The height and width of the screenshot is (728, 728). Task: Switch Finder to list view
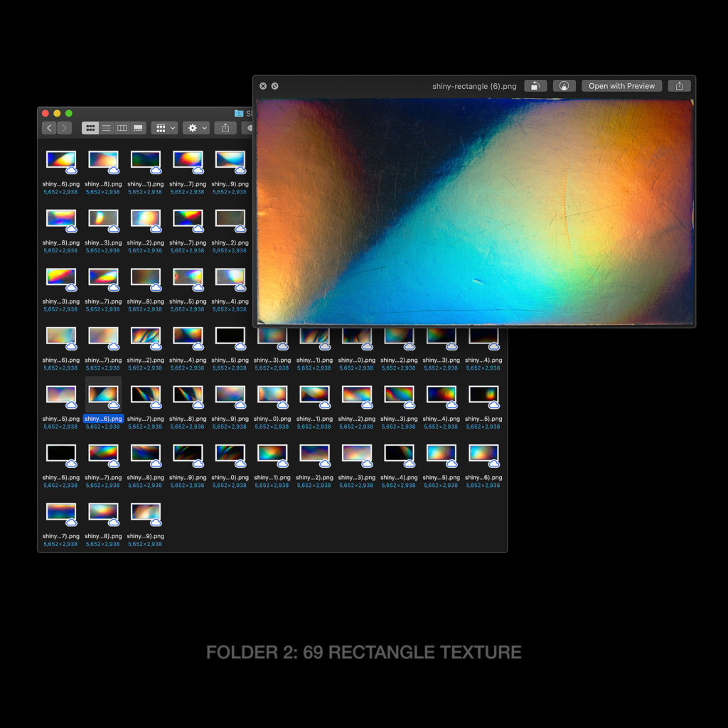click(106, 128)
